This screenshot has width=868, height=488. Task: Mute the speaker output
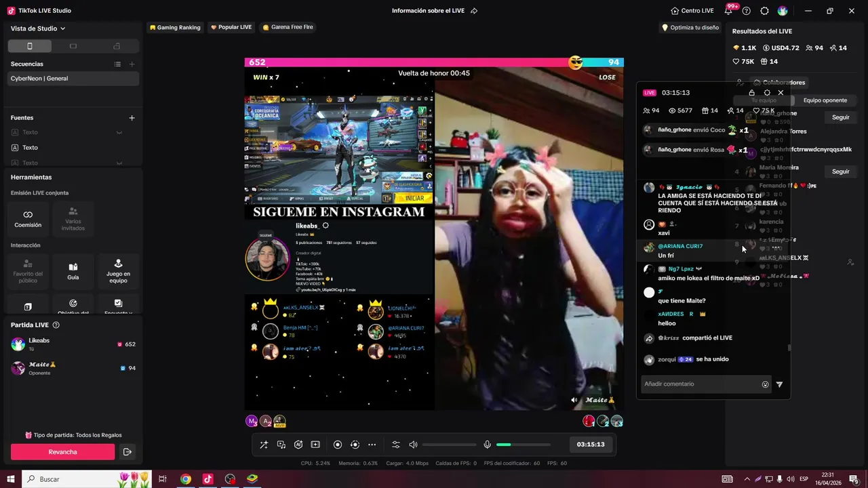[413, 445]
